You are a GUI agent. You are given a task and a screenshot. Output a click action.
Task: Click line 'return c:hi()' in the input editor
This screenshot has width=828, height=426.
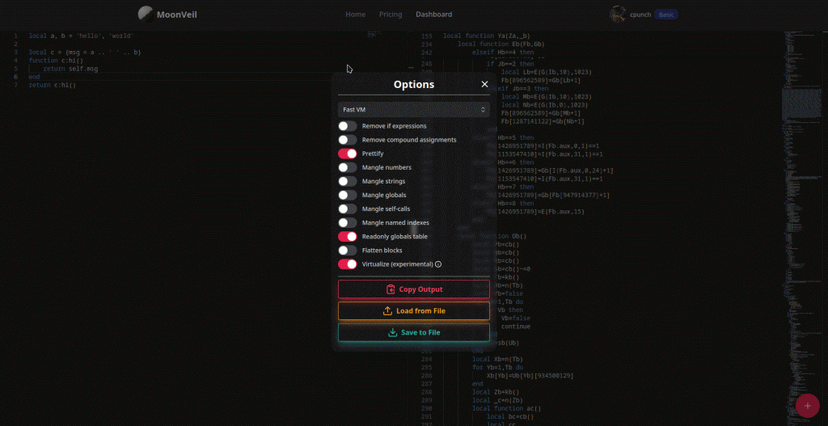(x=52, y=85)
